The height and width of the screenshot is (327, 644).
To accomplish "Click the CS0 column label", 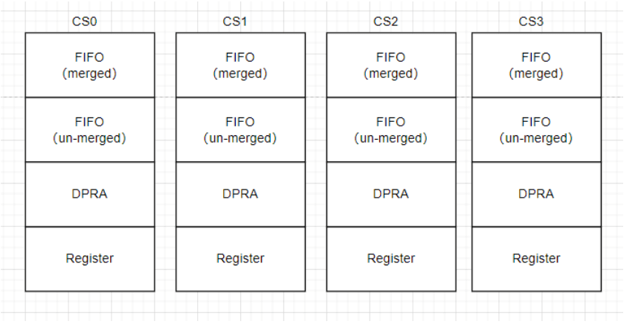I will (85, 22).
